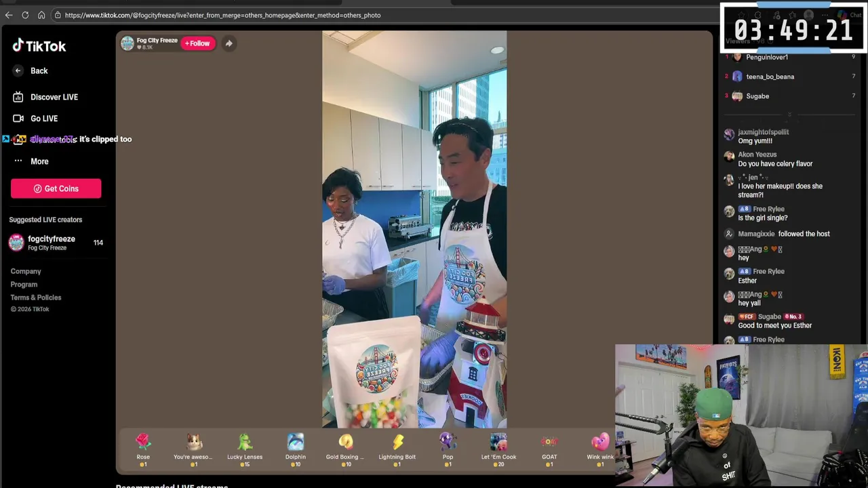Screen dimensions: 868x488
Task: Click teena_bo_beana's avatar in top viewers
Action: click(737, 77)
